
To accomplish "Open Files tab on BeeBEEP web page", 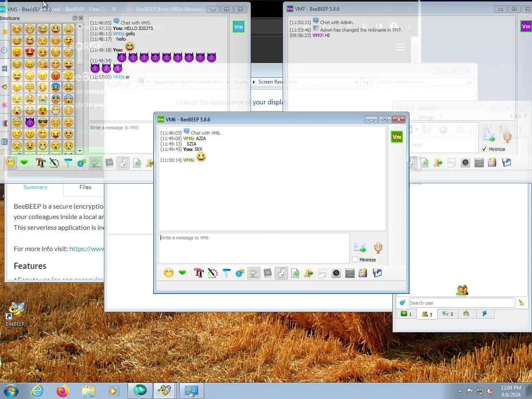I will tap(85, 187).
